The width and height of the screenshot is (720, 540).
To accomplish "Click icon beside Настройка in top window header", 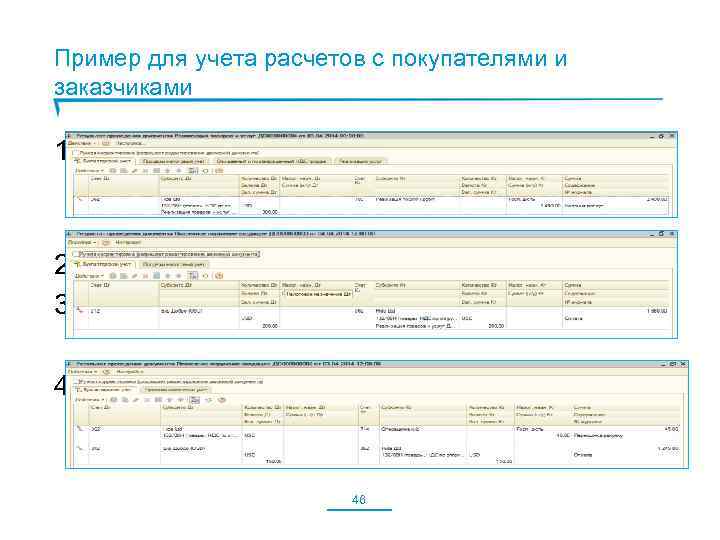I will 106,144.
